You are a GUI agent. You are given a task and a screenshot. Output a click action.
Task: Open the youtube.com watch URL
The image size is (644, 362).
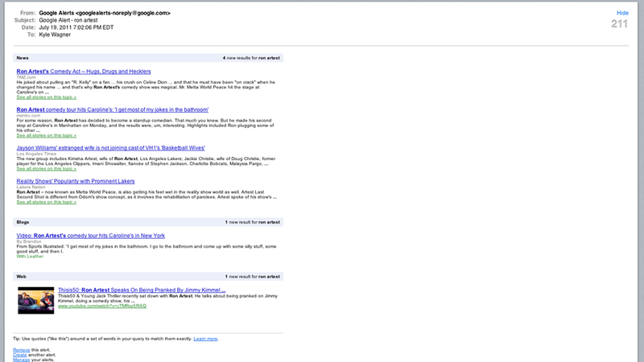[102, 306]
